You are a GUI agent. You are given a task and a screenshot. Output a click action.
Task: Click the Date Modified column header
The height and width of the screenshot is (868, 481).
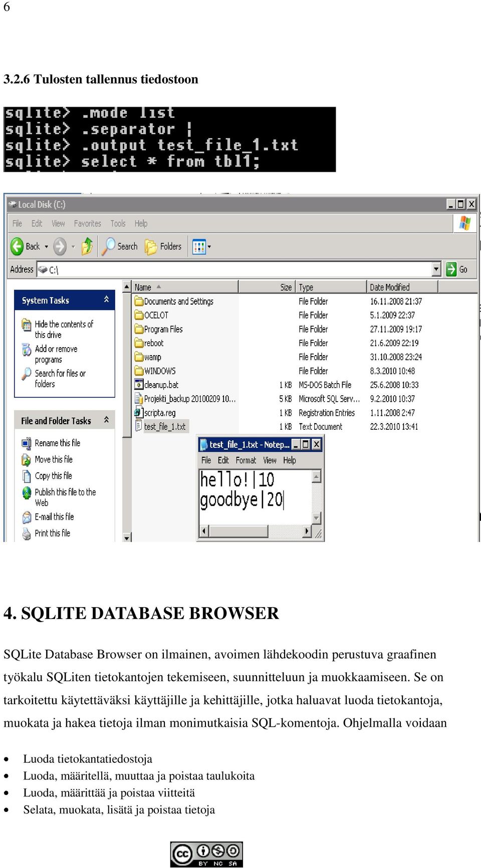click(402, 287)
